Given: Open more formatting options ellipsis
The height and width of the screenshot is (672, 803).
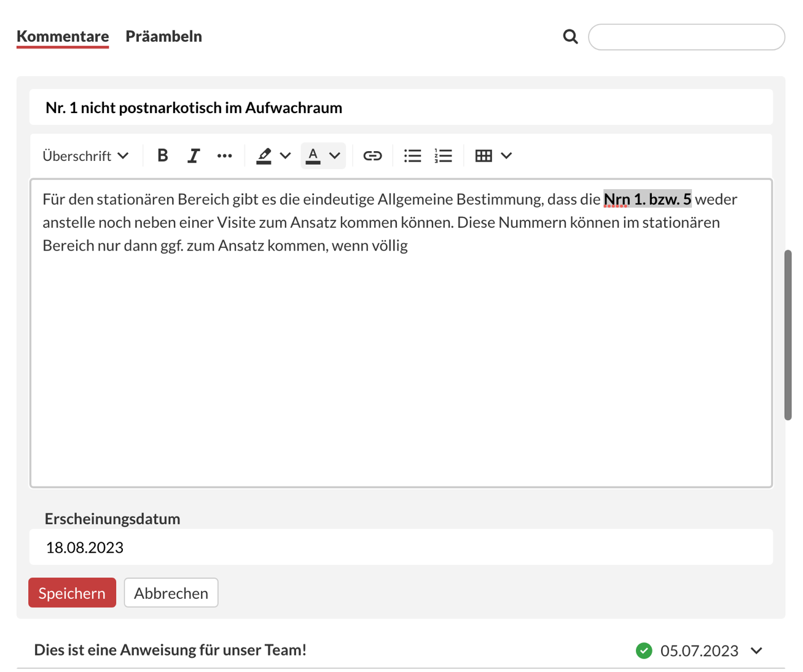Looking at the screenshot, I should pos(224,155).
